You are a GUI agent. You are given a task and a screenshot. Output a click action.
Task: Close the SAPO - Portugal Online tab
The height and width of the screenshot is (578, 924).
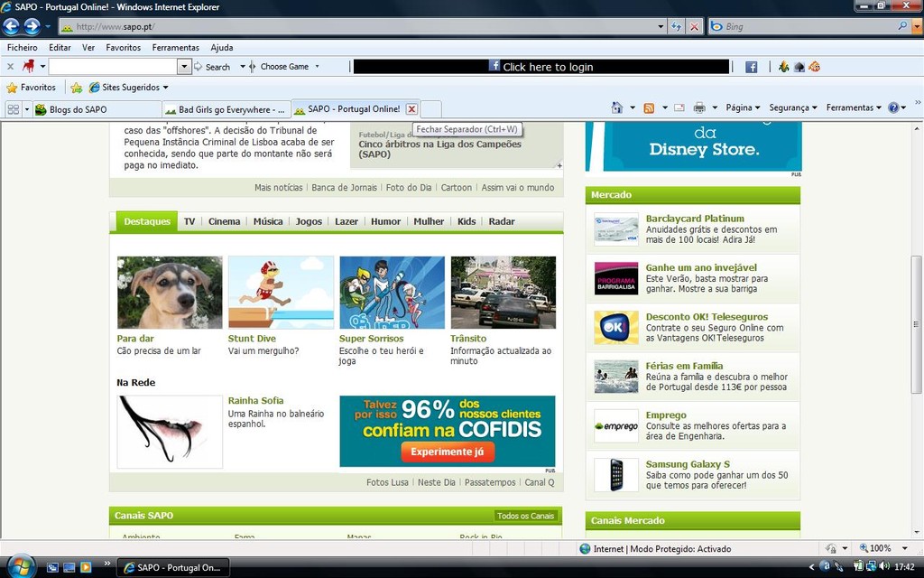coord(411,109)
